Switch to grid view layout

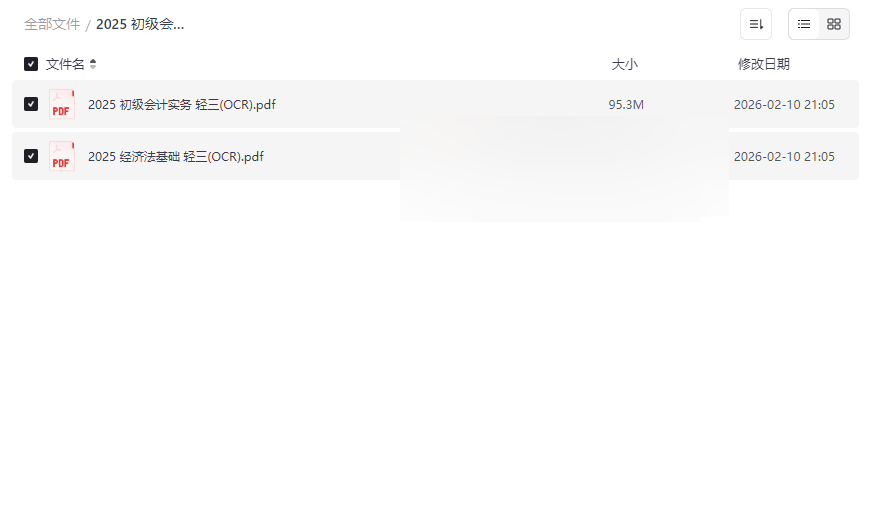[834, 24]
